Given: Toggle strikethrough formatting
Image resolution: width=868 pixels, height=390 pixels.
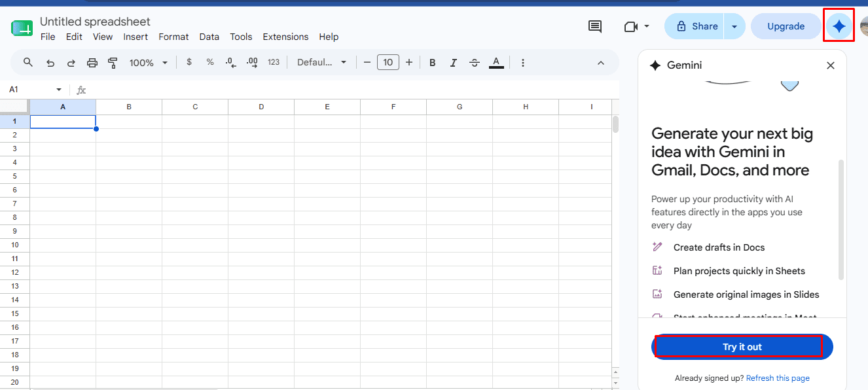Looking at the screenshot, I should (475, 63).
